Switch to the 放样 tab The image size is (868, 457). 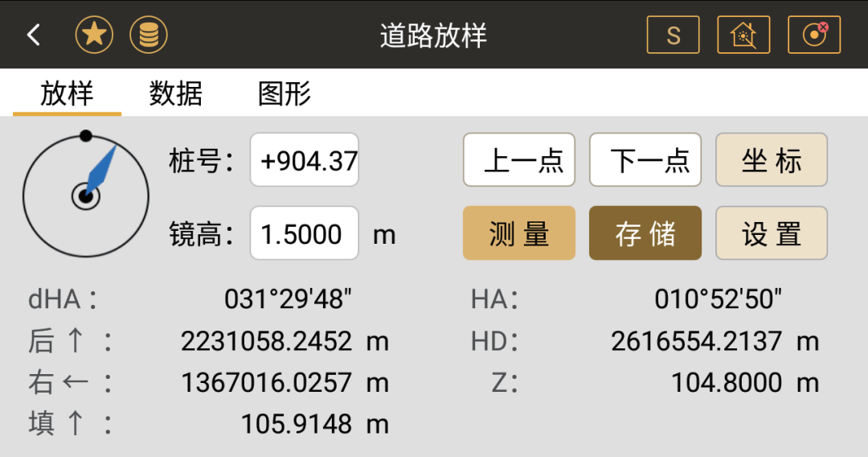67,93
